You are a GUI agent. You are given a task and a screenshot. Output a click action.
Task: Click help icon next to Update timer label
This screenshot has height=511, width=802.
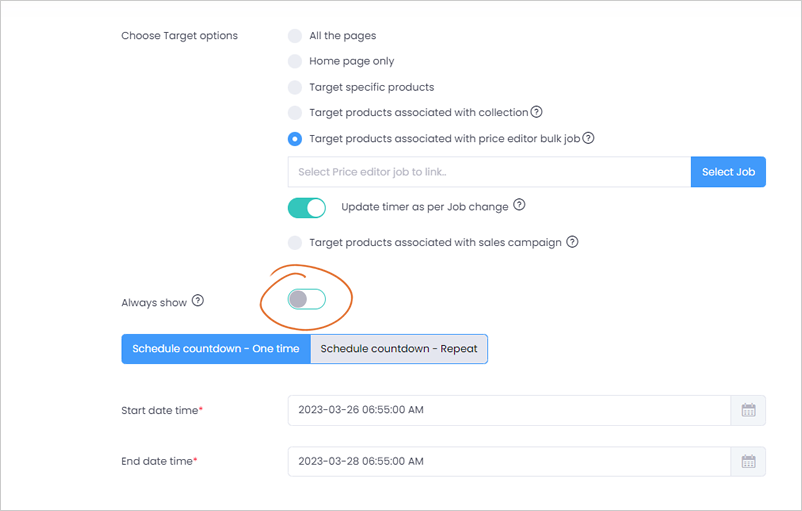(x=519, y=205)
